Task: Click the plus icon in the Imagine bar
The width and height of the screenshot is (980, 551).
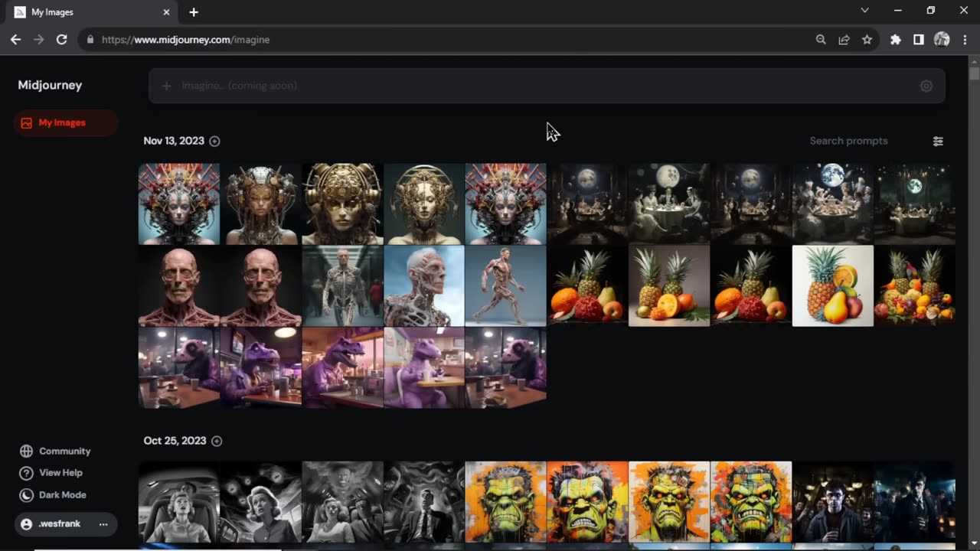Action: point(166,86)
